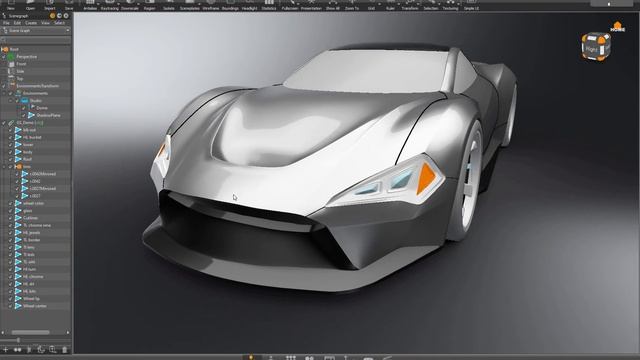Select the Root node in tree
The height and width of the screenshot is (360, 640).
(x=14, y=49)
